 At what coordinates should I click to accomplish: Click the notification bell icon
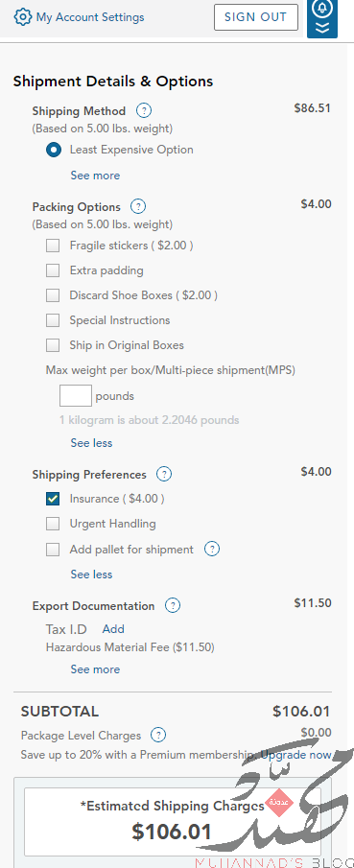click(x=322, y=9)
